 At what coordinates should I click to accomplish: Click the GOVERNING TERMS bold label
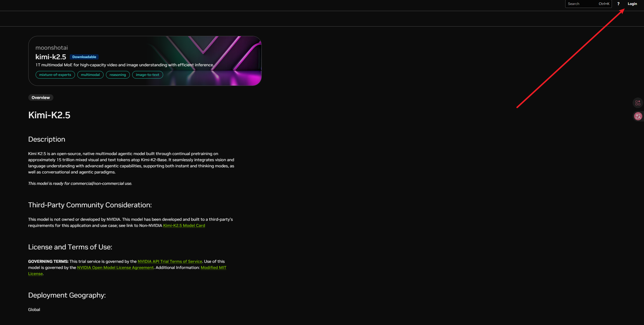tap(48, 261)
